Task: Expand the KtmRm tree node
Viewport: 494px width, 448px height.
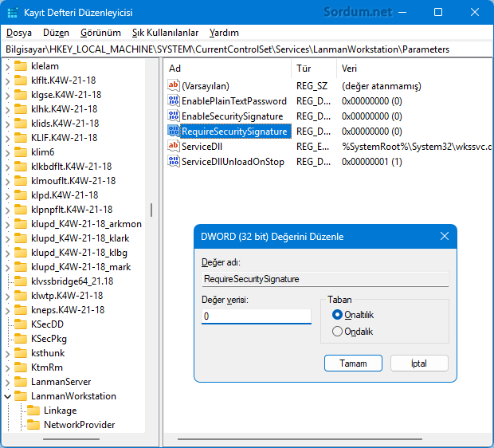Action: [x=8, y=367]
